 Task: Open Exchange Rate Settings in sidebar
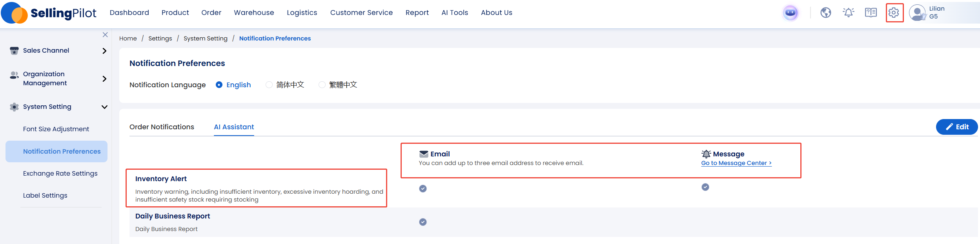(60, 174)
